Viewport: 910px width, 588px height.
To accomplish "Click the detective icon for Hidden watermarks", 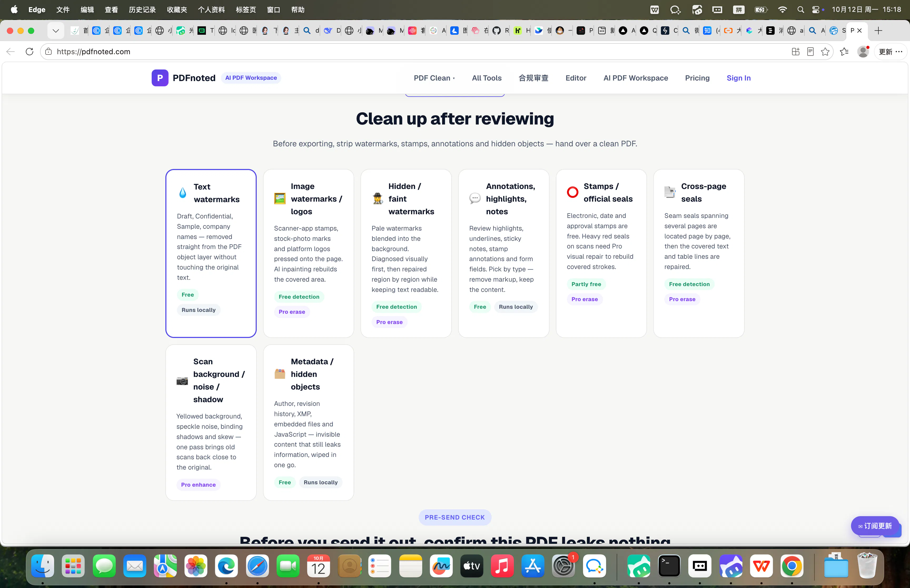I will point(378,198).
